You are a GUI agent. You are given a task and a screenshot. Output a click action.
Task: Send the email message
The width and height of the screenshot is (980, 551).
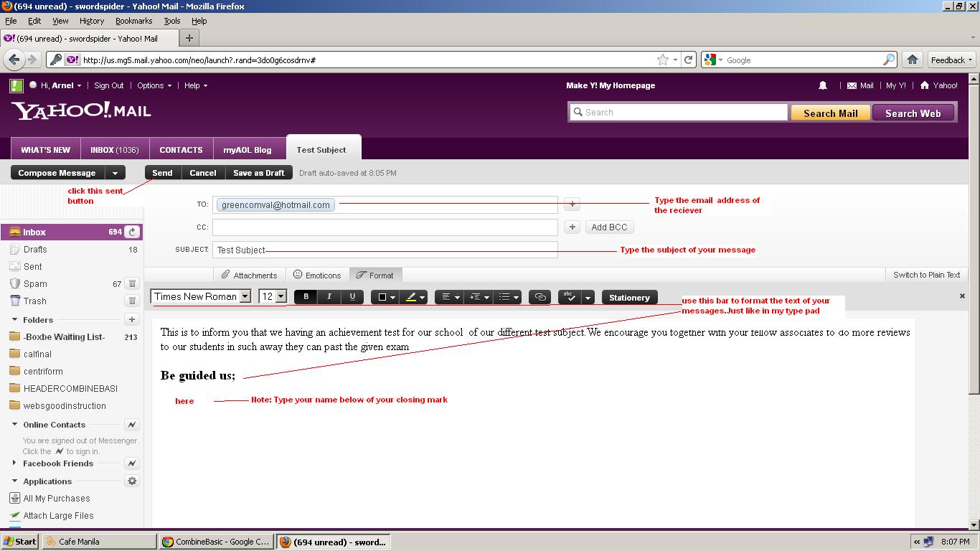(162, 173)
